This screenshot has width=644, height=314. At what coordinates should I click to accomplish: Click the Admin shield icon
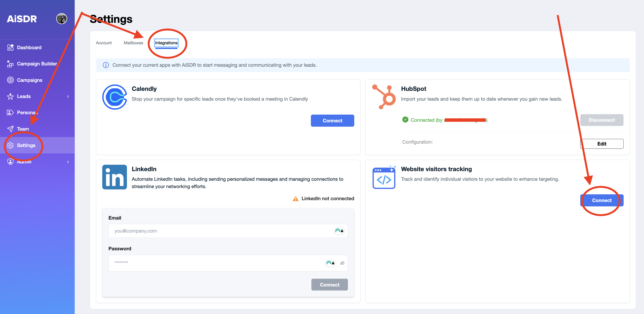click(x=10, y=162)
